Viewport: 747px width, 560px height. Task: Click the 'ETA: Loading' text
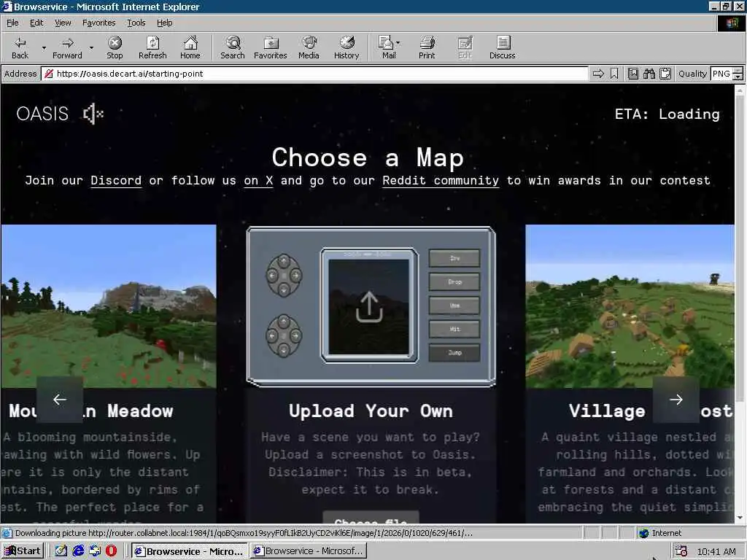tap(667, 114)
